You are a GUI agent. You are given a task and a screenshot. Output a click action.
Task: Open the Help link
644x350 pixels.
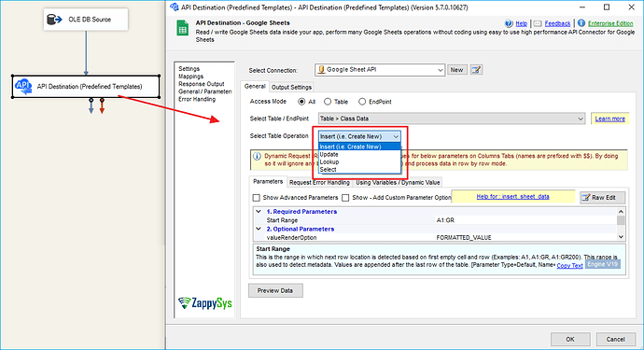[x=521, y=23]
